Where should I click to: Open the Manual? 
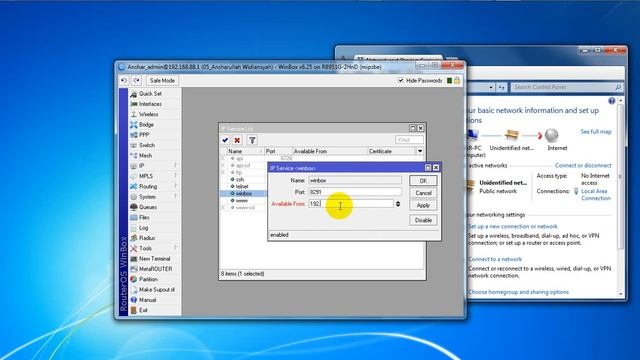[x=147, y=300]
